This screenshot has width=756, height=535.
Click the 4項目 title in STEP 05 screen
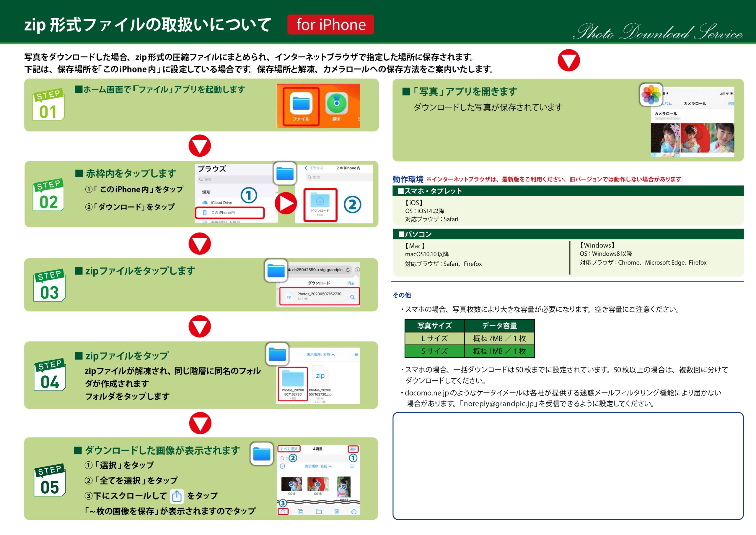click(x=318, y=449)
